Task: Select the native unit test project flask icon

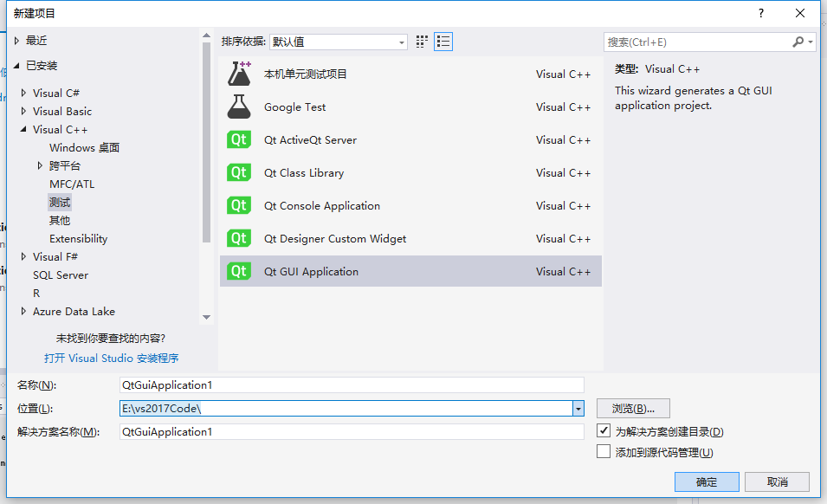Action: click(239, 74)
